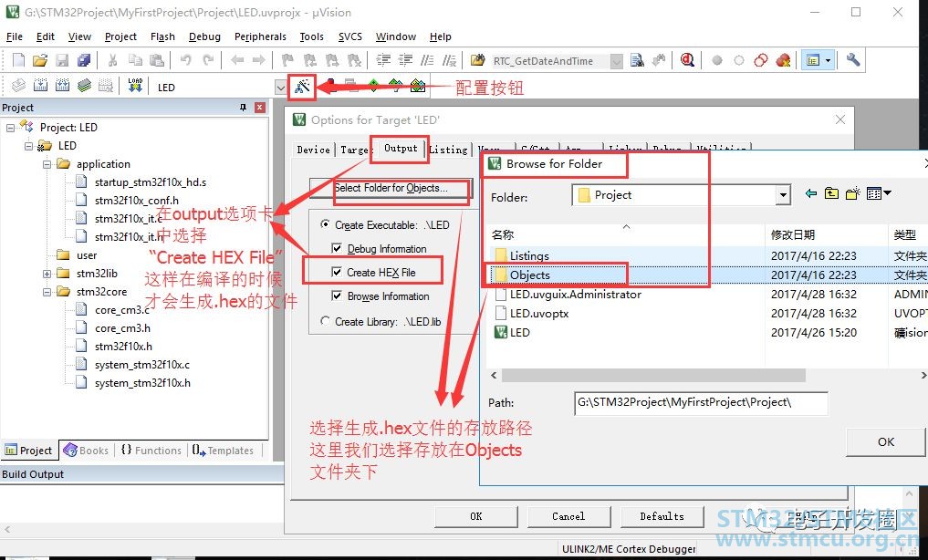
Task: Click the Redo arrow icon
Action: coord(208,59)
